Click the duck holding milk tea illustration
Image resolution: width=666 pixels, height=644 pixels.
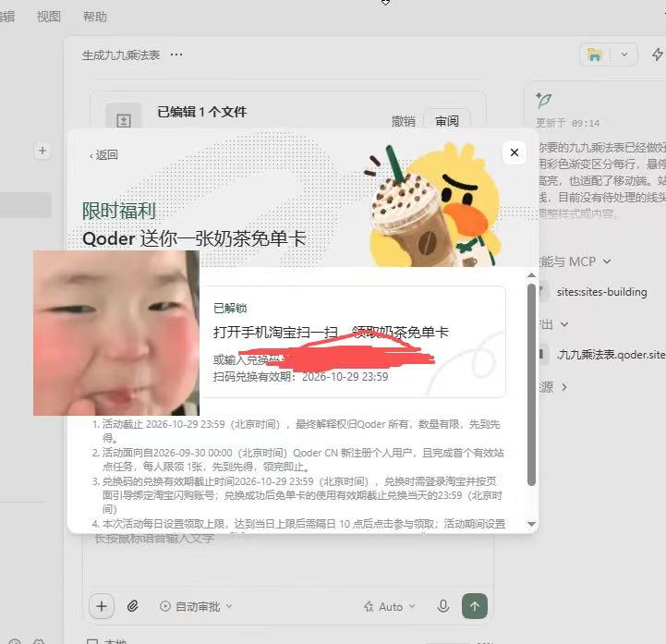tap(433, 206)
